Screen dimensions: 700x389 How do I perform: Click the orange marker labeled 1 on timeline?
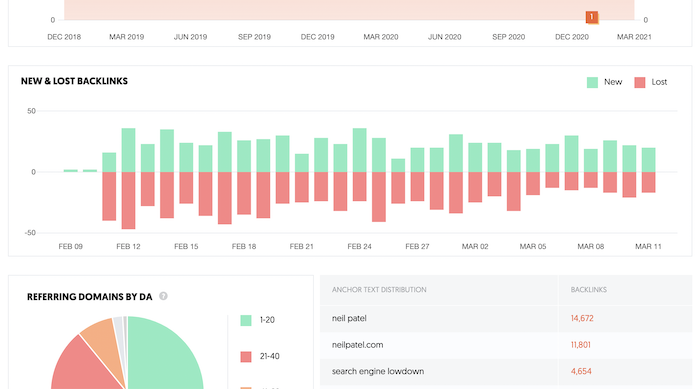(592, 17)
